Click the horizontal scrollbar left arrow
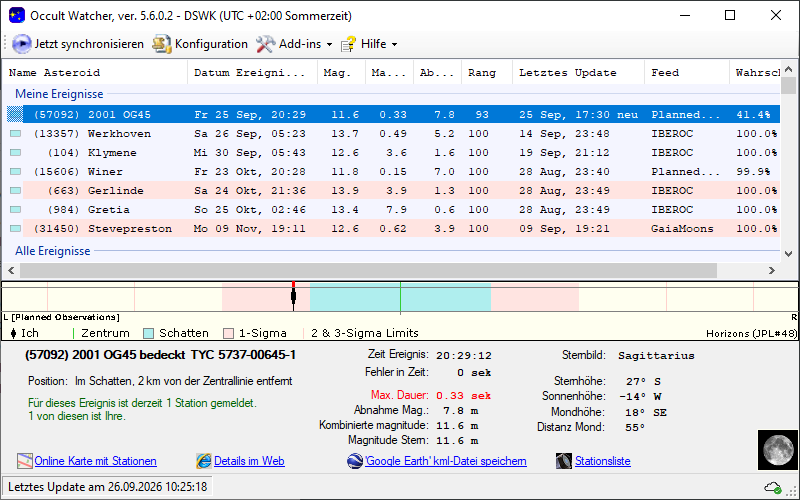This screenshot has height=500, width=800. click(11, 270)
